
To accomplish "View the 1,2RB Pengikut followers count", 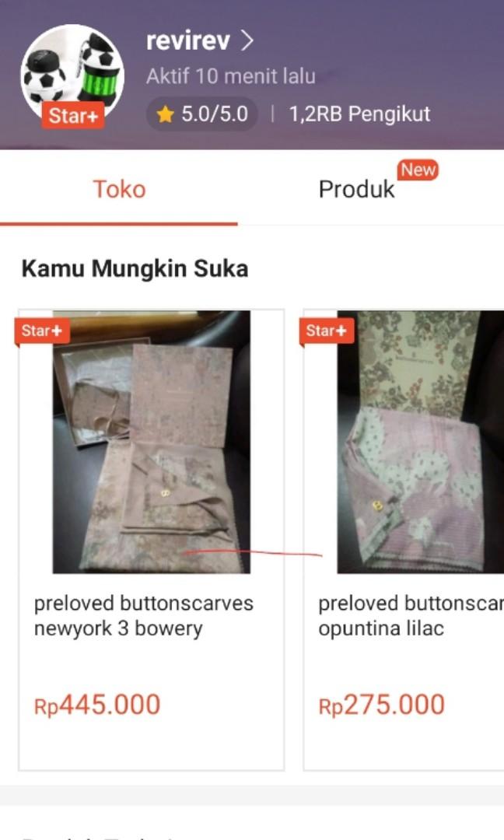I will click(359, 114).
